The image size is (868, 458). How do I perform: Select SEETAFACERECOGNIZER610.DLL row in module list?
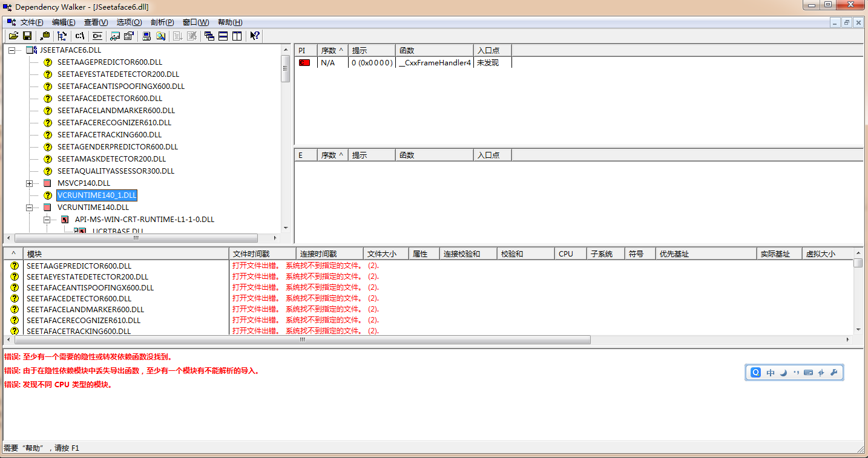[x=83, y=320]
